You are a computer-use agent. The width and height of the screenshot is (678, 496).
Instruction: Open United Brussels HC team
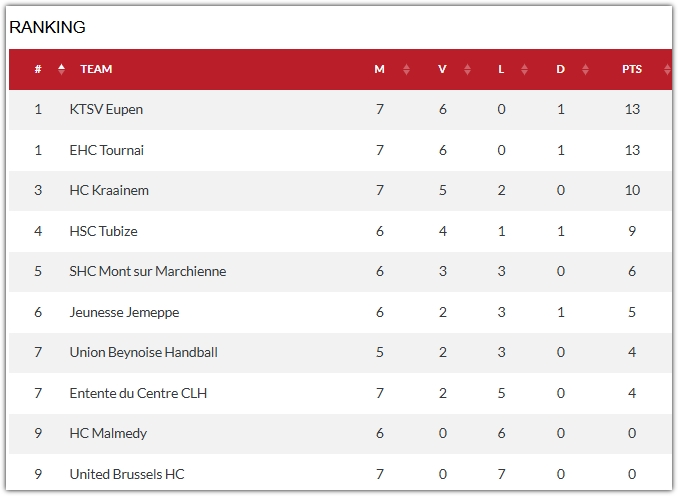(x=127, y=474)
